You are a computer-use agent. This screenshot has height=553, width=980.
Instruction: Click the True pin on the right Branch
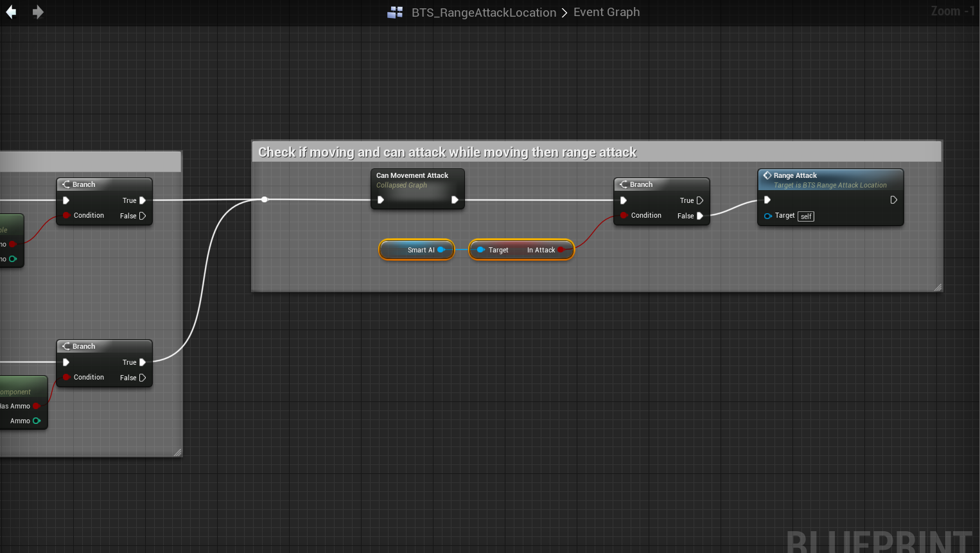[700, 200]
